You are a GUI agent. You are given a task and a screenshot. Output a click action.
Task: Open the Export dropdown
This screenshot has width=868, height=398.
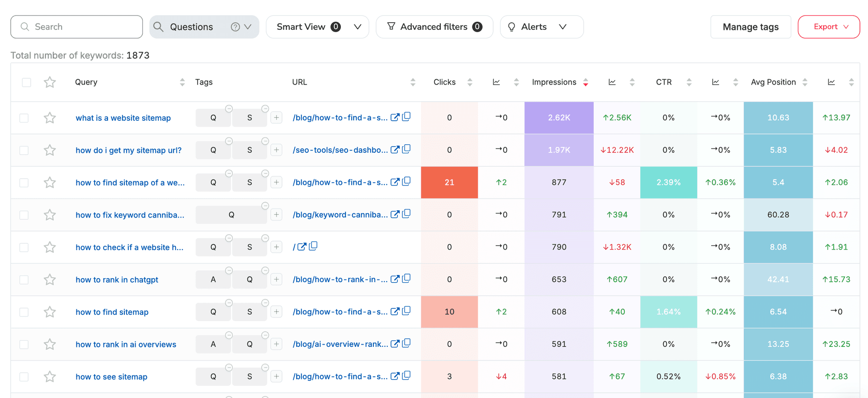click(829, 27)
